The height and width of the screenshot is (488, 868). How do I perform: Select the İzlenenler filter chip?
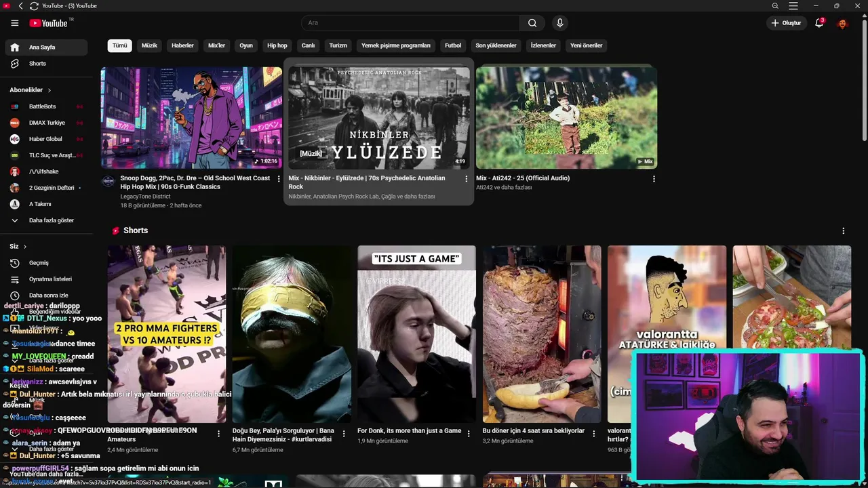click(x=543, y=46)
